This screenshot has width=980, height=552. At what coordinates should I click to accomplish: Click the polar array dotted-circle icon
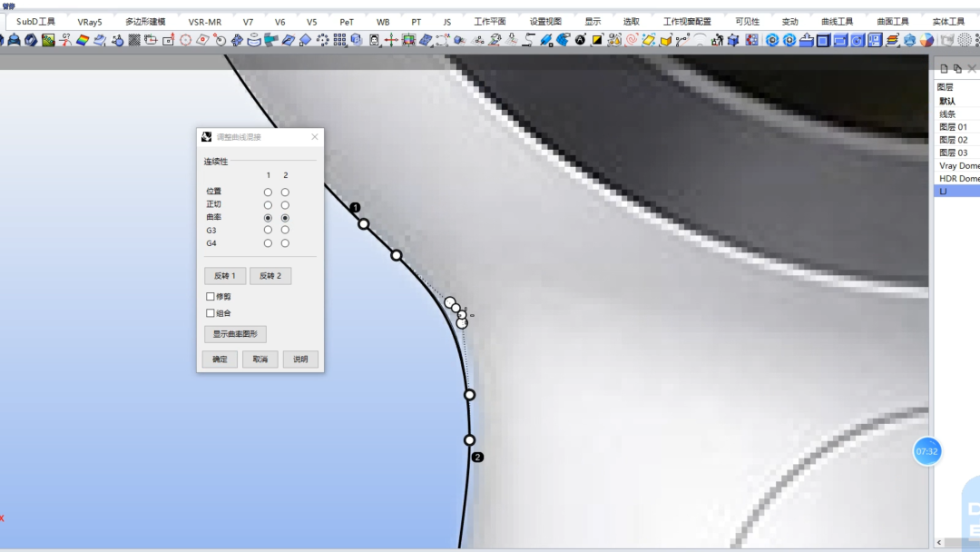(322, 41)
